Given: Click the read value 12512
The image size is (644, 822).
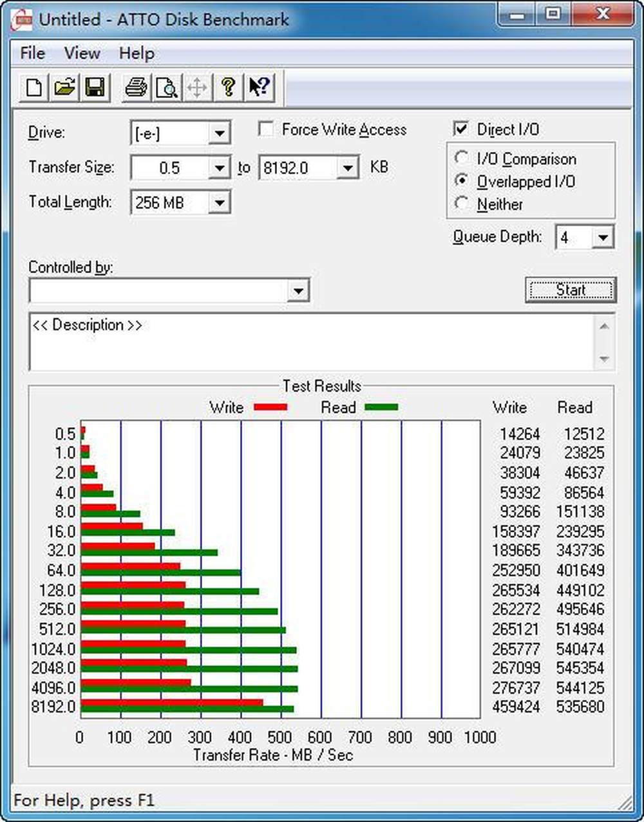Looking at the screenshot, I should [584, 434].
